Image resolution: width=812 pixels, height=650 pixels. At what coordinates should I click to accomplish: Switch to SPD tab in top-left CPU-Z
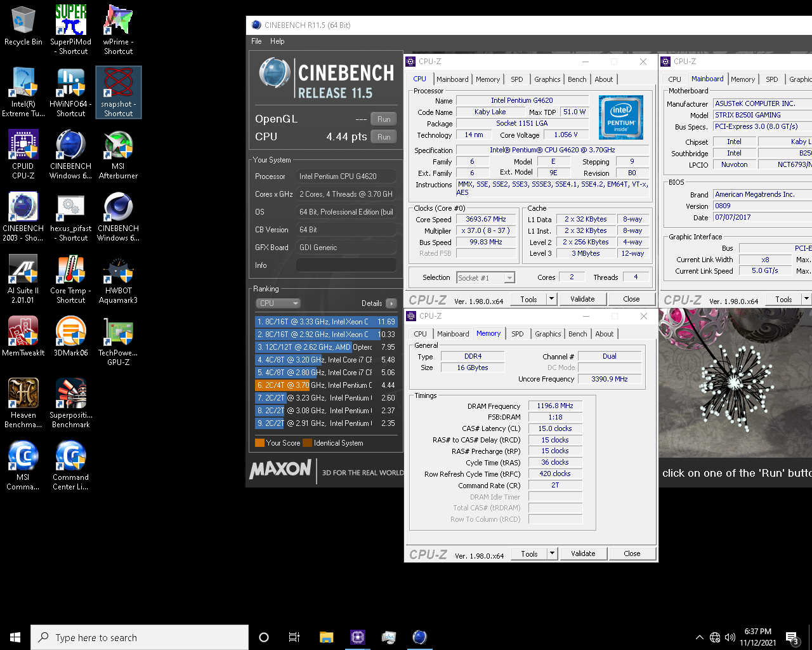[x=517, y=79]
